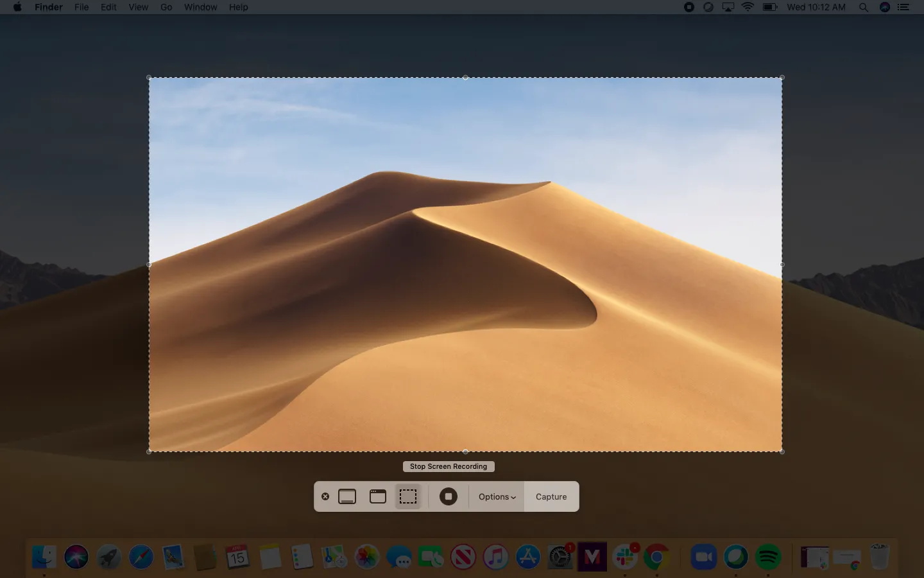Open the AirPlay display menu

click(x=728, y=7)
